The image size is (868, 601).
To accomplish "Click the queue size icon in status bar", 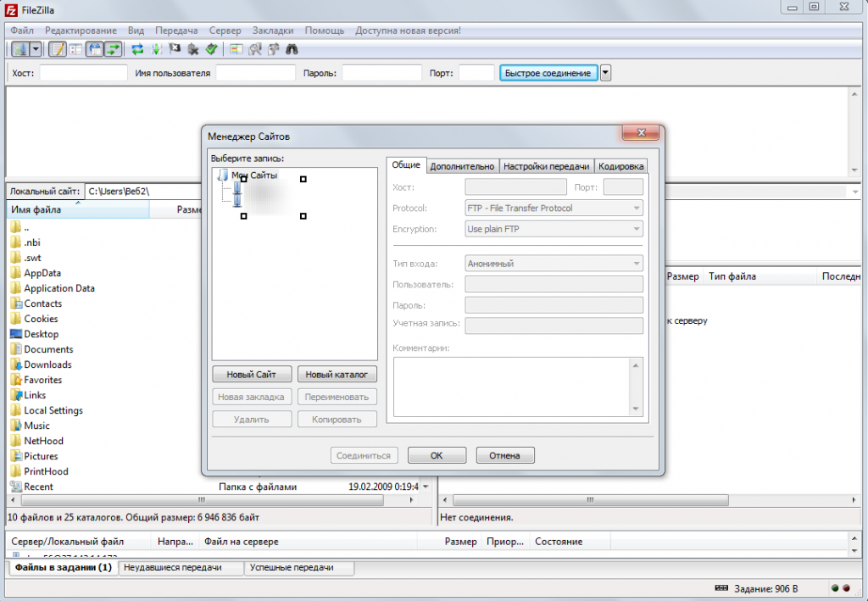I will 721,588.
